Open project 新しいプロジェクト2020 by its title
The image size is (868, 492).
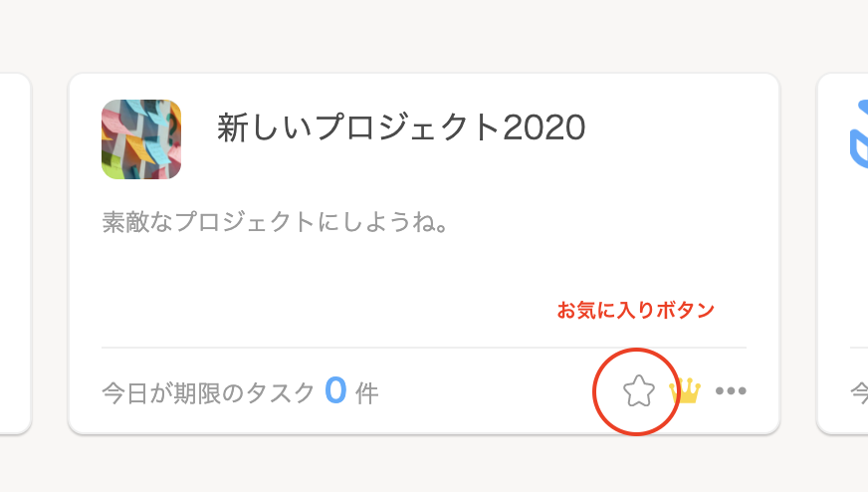click(401, 127)
